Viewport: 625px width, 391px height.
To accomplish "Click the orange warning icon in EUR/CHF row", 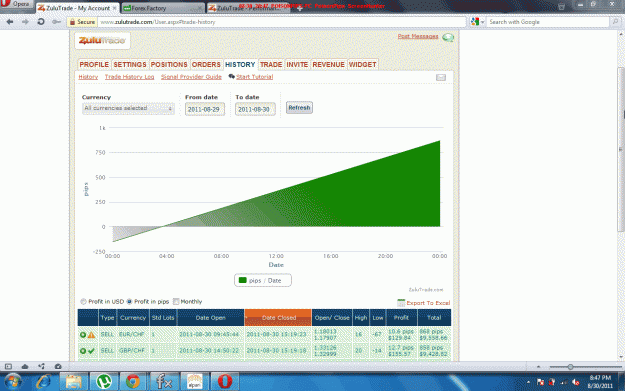I will (x=92, y=335).
